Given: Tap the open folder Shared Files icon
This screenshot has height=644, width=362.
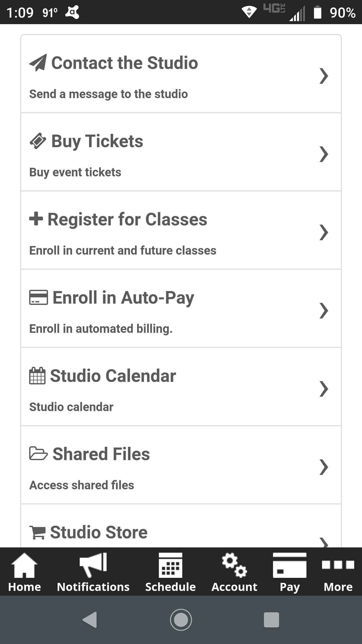Looking at the screenshot, I should pyautogui.click(x=38, y=453).
